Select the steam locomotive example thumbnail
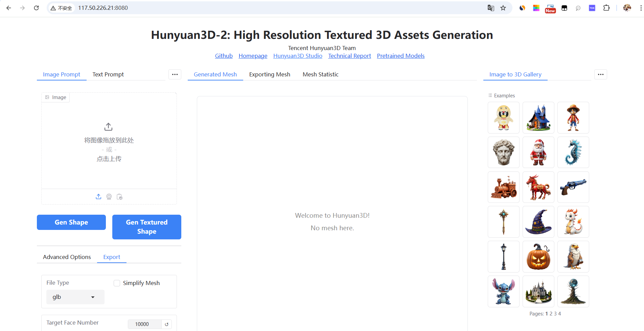644x331 pixels. coord(504,187)
